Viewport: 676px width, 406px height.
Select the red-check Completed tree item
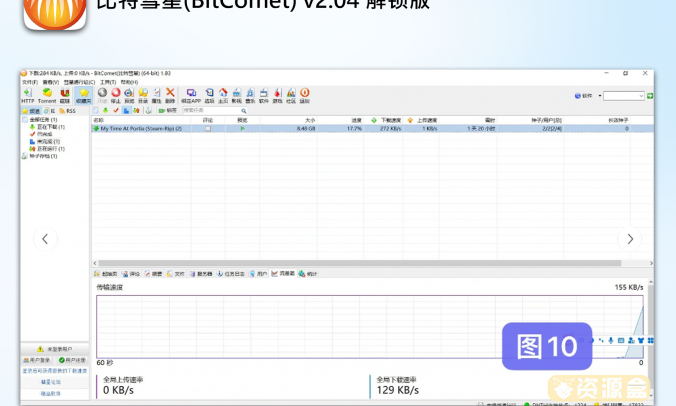(41, 134)
